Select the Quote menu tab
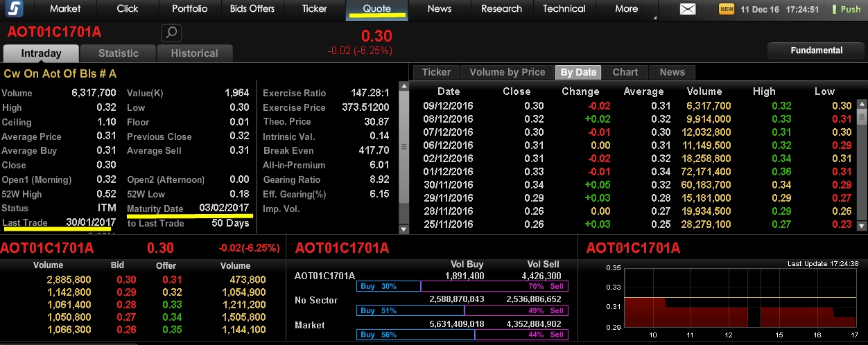The height and width of the screenshot is (345, 868). tap(377, 9)
